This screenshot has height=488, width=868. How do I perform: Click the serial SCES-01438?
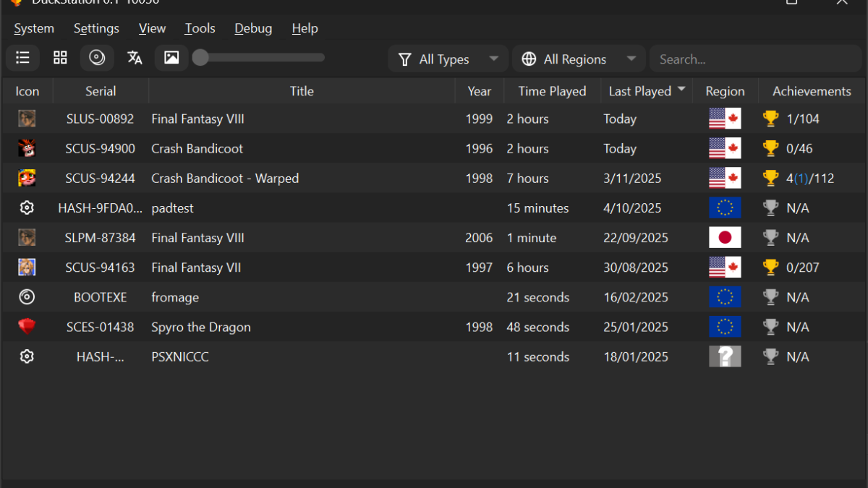(100, 327)
